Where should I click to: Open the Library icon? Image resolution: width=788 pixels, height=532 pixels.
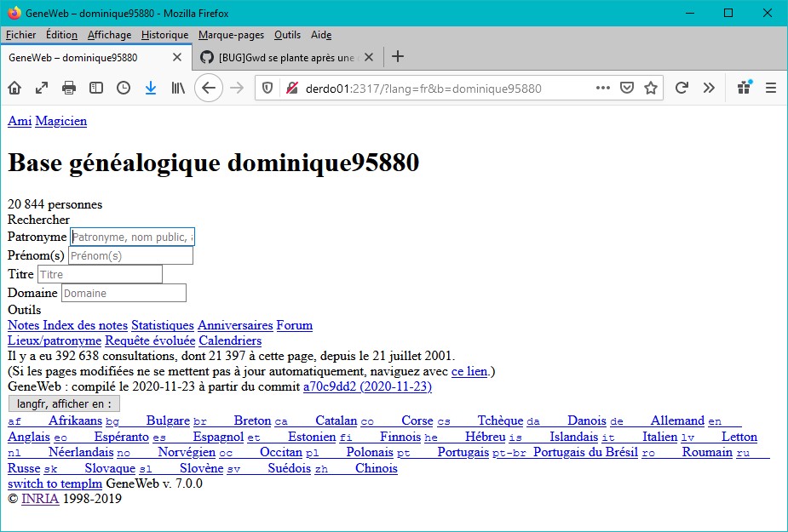click(178, 88)
